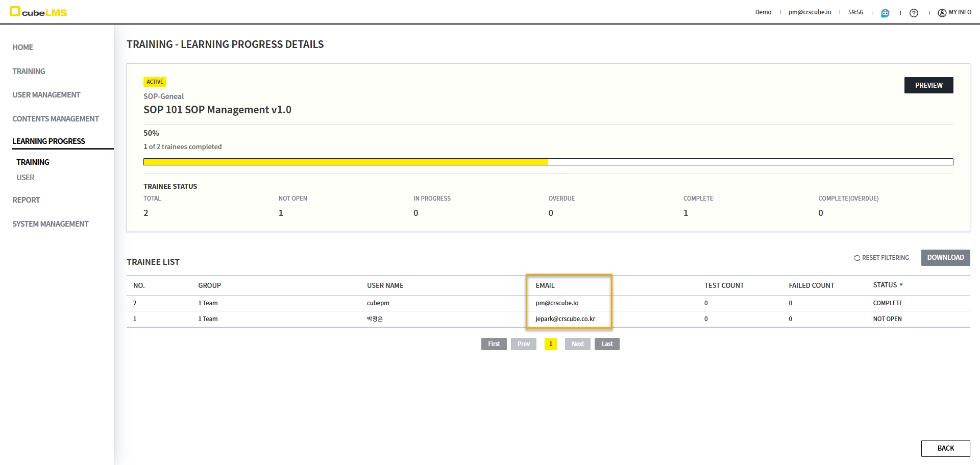Select page 1 in pagination
The image size is (980, 465).
click(551, 344)
